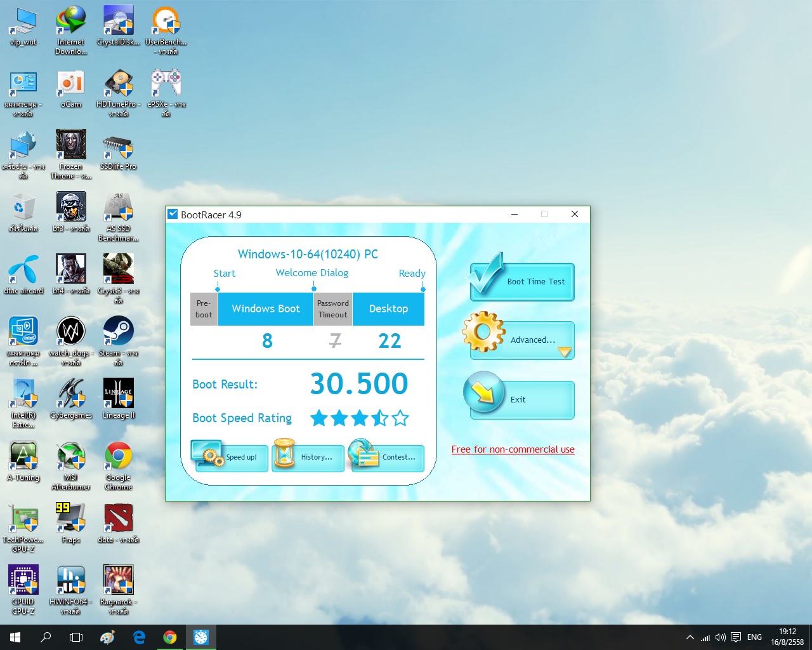812x650 pixels.
Task: Open the Action Center notifications icon
Action: point(736,637)
